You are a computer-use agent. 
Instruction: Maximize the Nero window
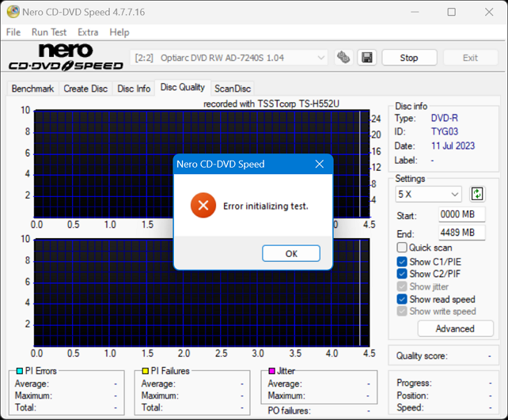(451, 12)
